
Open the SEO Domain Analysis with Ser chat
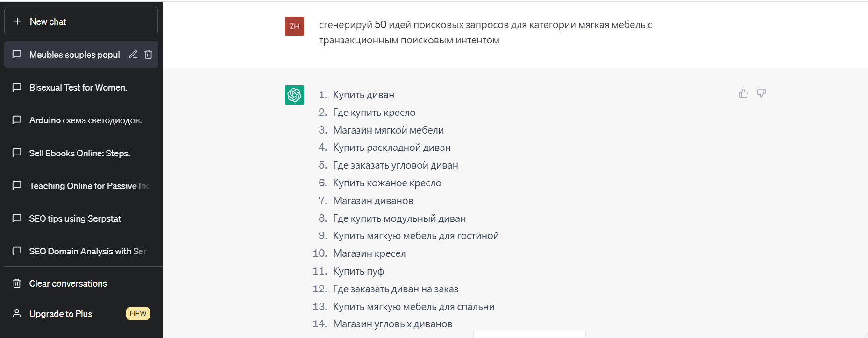88,251
